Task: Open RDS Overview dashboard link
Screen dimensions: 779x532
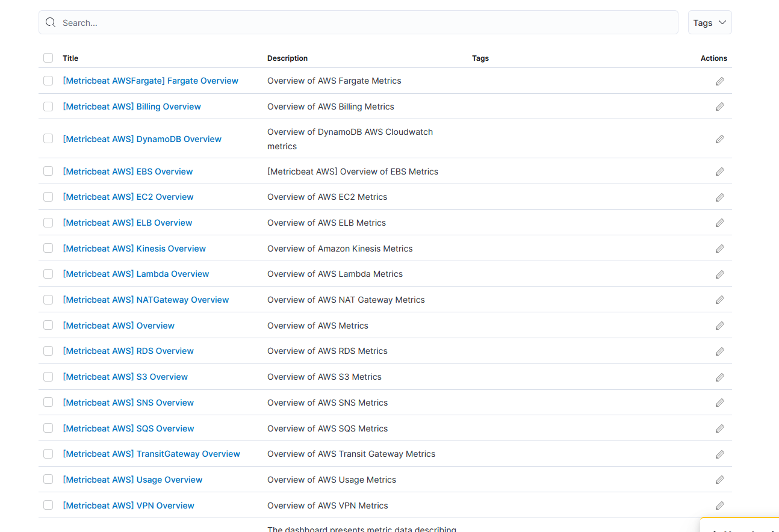Action: tap(128, 351)
